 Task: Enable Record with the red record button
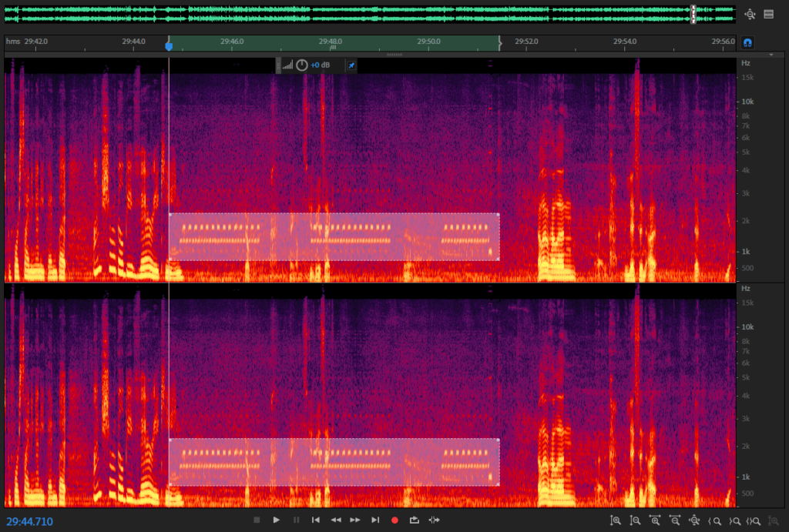click(x=395, y=520)
